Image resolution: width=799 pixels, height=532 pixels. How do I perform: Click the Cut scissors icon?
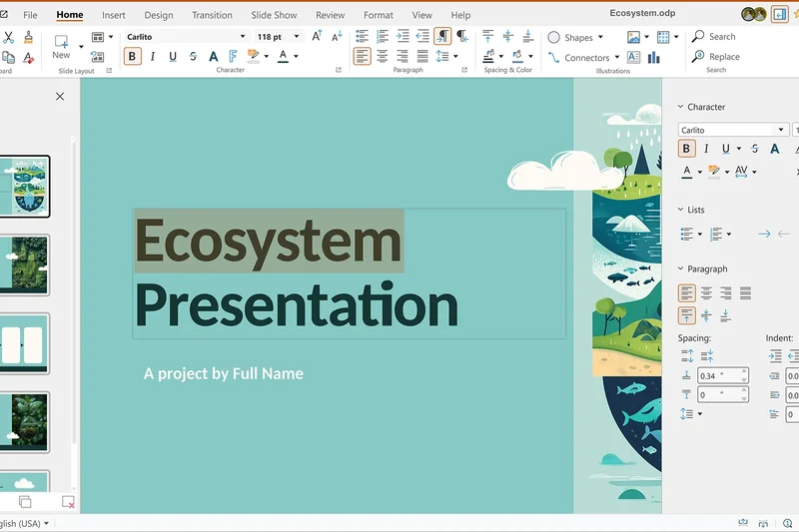[8, 37]
